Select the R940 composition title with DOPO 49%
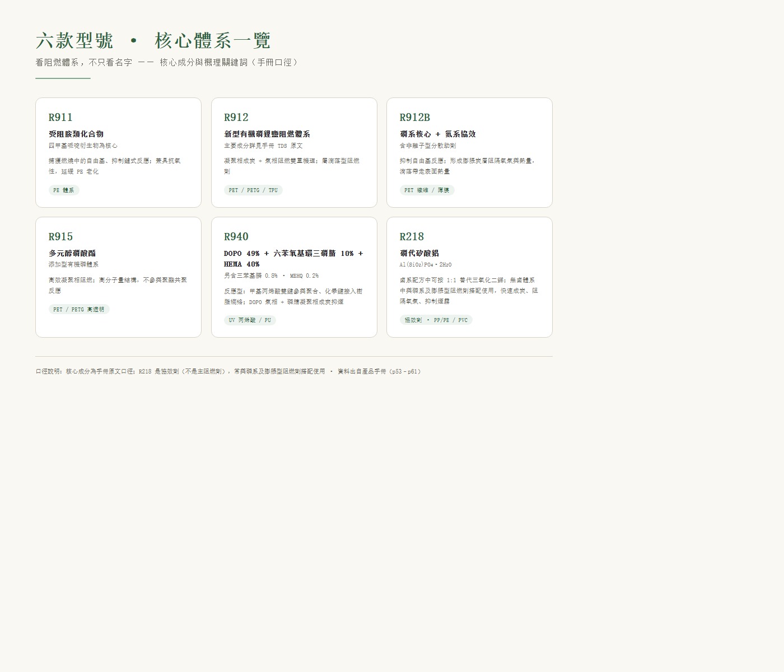 [x=293, y=259]
